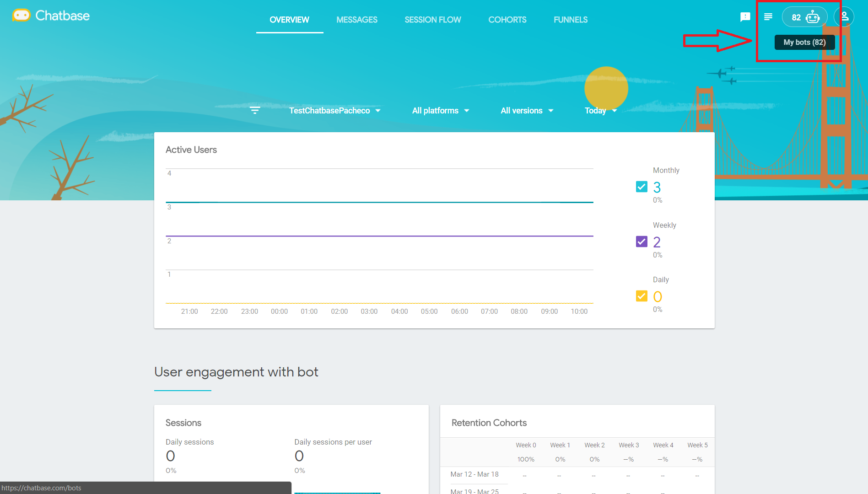868x494 pixels.
Task: Open the FUNNELS tab
Action: coord(570,20)
